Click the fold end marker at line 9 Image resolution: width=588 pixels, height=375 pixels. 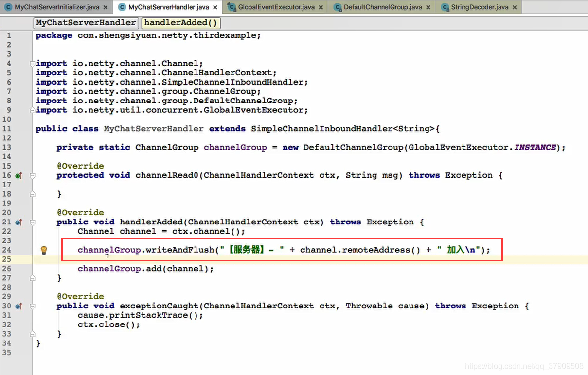click(x=33, y=110)
